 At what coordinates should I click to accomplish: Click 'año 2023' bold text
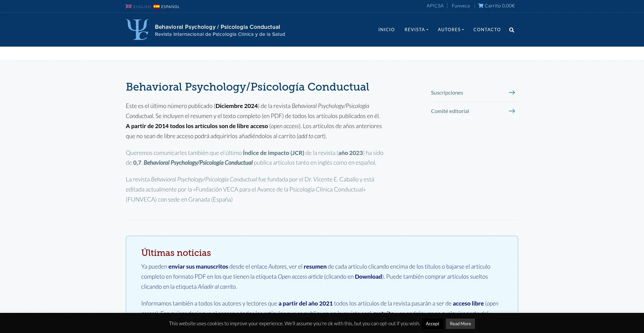[x=351, y=153]
